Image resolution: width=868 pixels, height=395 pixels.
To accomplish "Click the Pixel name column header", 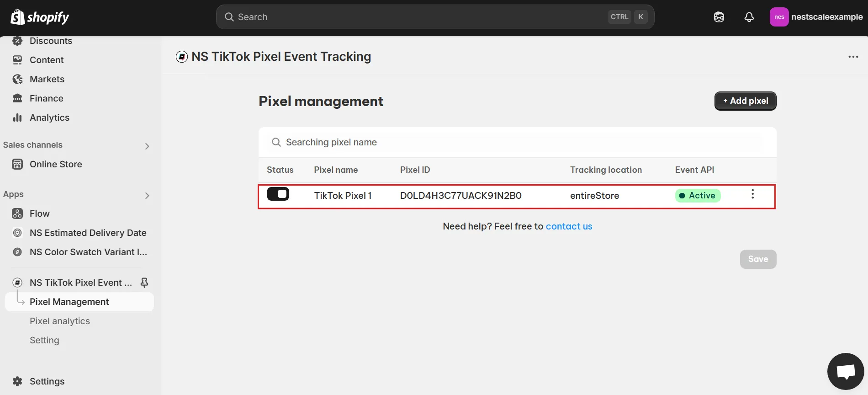I will [x=336, y=170].
